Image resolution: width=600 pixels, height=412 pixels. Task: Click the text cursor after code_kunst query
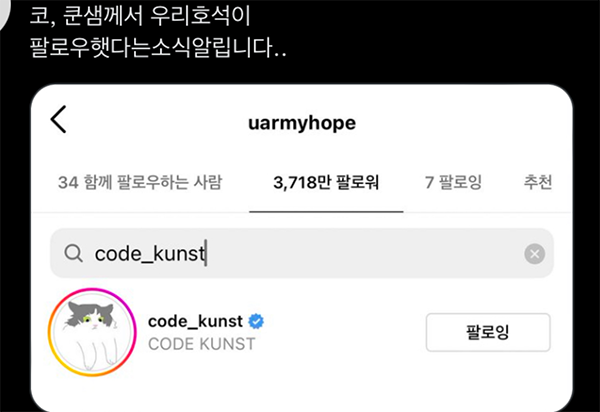[x=206, y=253]
